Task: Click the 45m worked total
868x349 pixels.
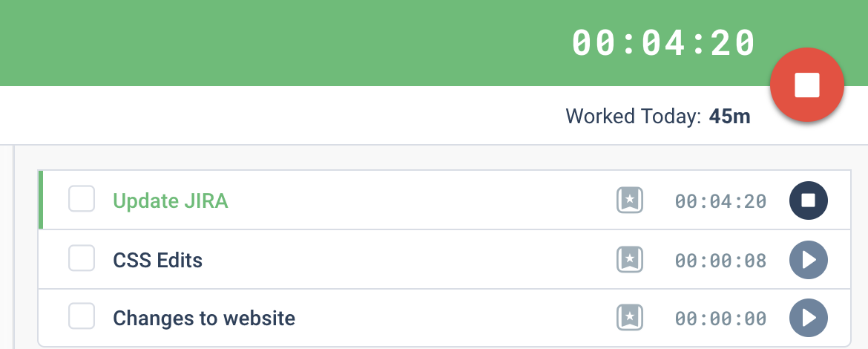Action: coord(729,117)
